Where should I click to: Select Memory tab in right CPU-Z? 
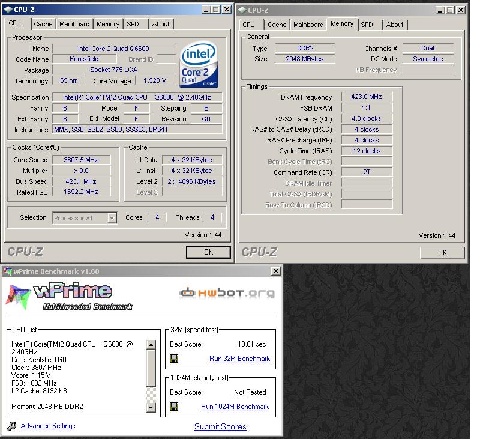tap(342, 24)
